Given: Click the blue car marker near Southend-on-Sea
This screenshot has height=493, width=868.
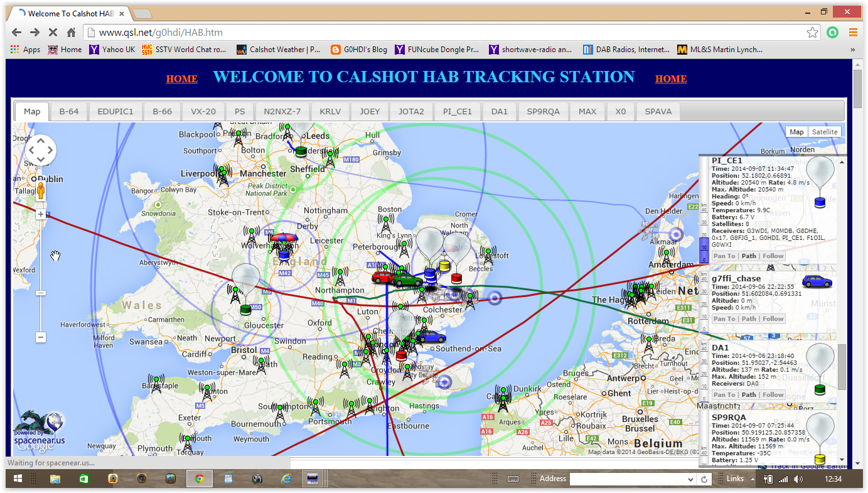Looking at the screenshot, I should pyautogui.click(x=431, y=336).
